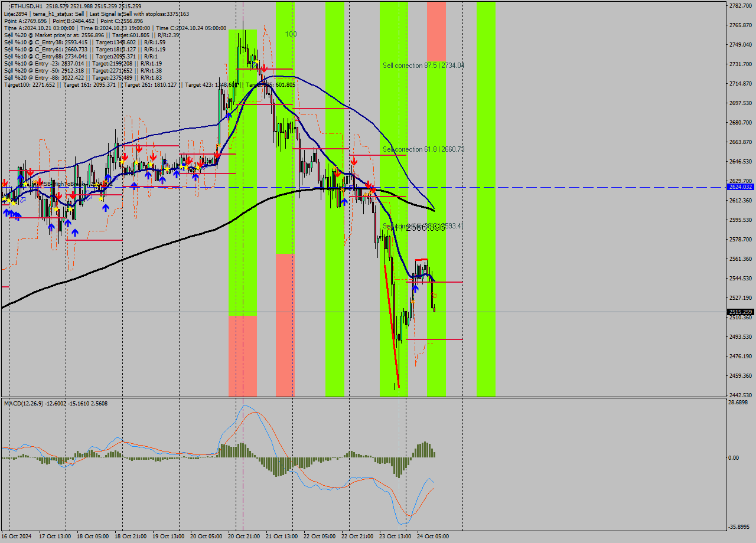Select the Entry -88: 3022.422 line
Image resolution: width=756 pixels, height=543 pixels.
coord(83,77)
